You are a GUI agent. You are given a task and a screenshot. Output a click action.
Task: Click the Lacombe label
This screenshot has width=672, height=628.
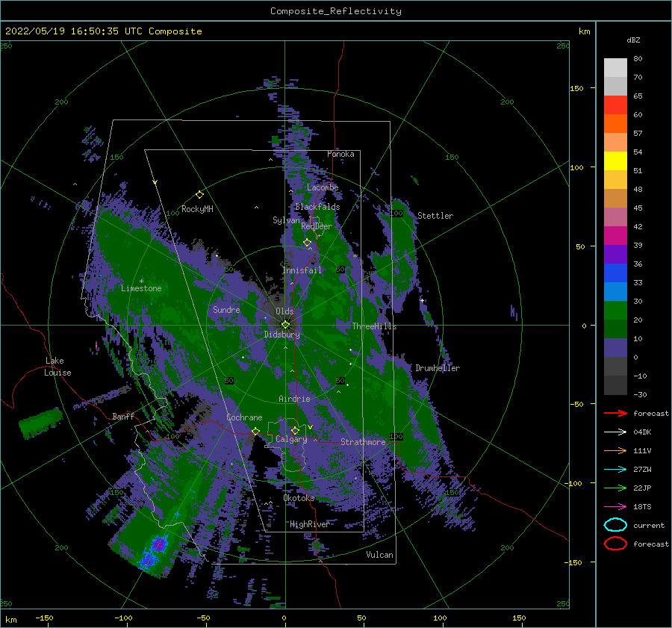click(x=323, y=187)
